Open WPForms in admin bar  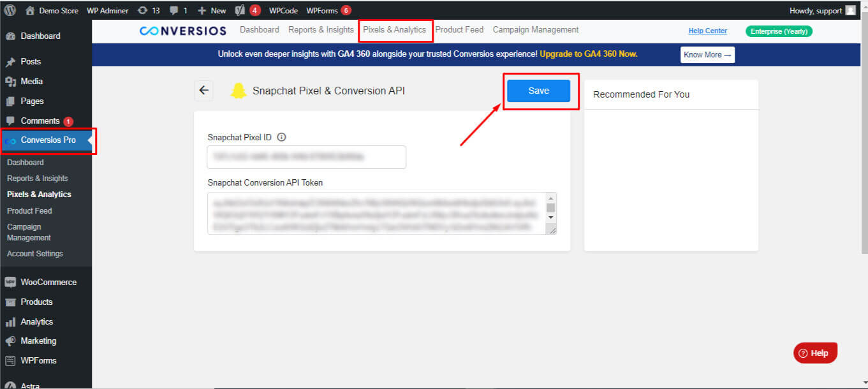(x=328, y=10)
